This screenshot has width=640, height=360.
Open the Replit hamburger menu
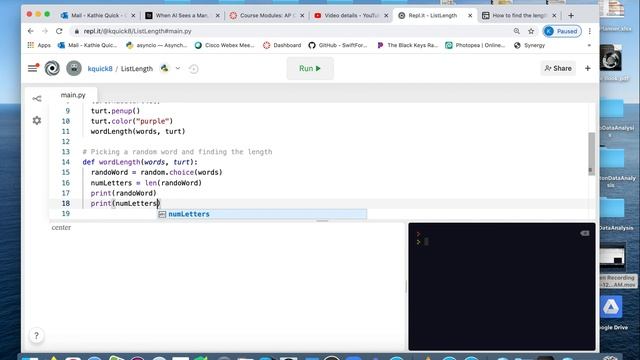pos(33,68)
